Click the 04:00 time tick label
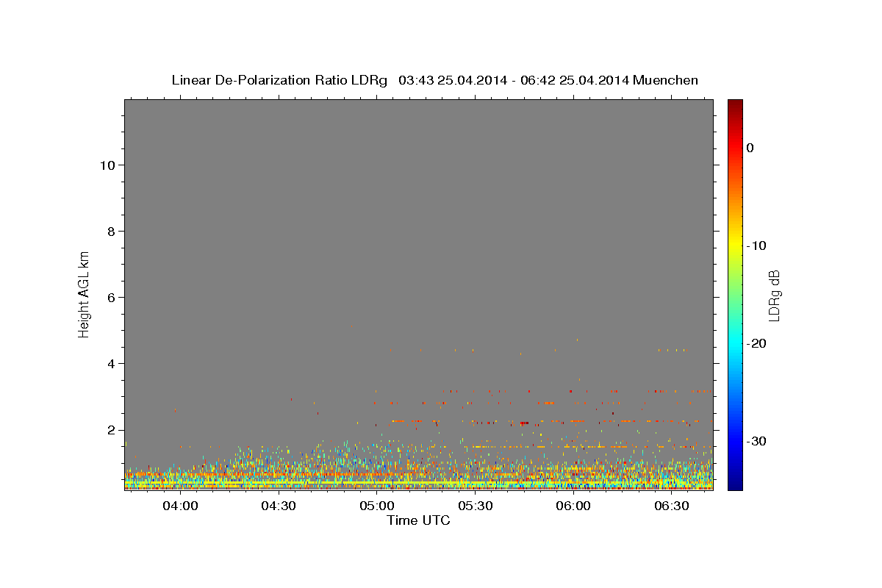The width and height of the screenshot is (882, 588). (x=180, y=506)
